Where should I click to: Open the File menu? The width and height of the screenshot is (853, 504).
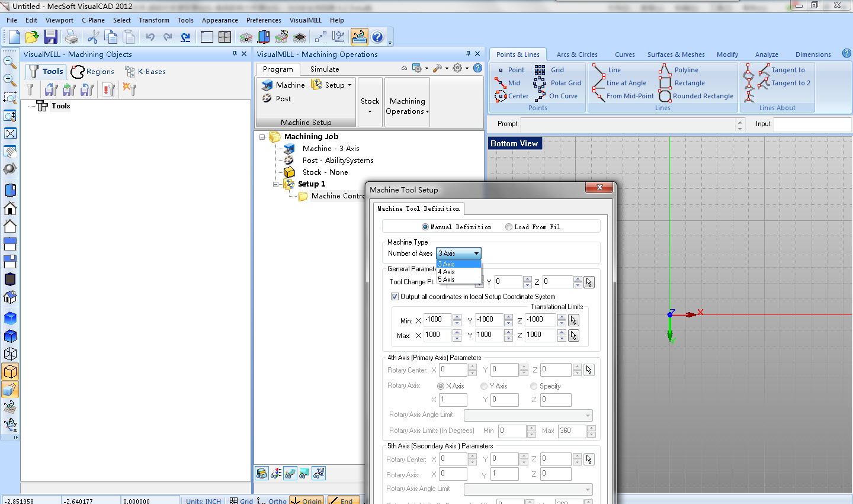[12, 20]
